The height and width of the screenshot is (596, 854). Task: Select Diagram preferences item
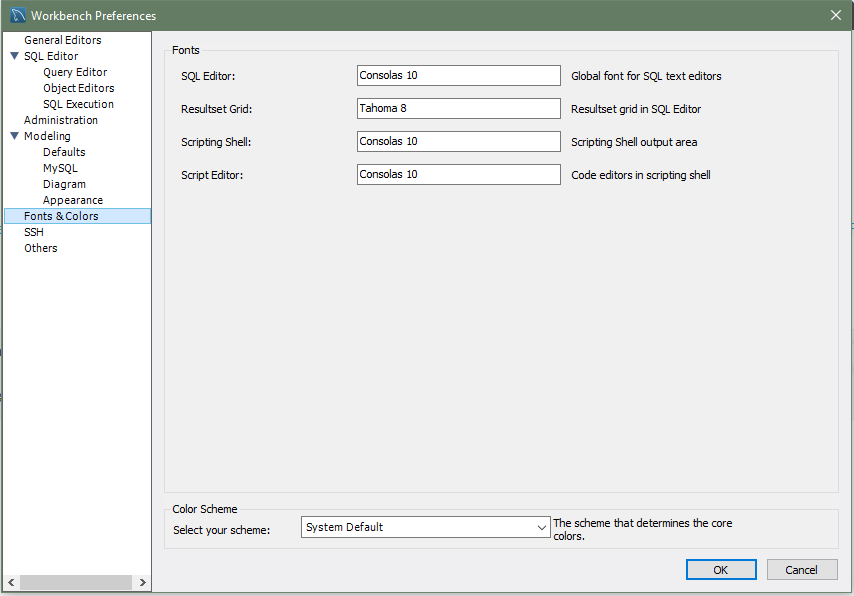click(x=64, y=184)
